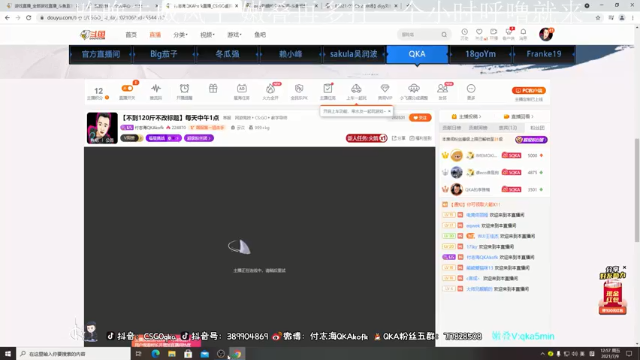Click the orange follow heart button
The image size is (640, 360).
coord(420,118)
